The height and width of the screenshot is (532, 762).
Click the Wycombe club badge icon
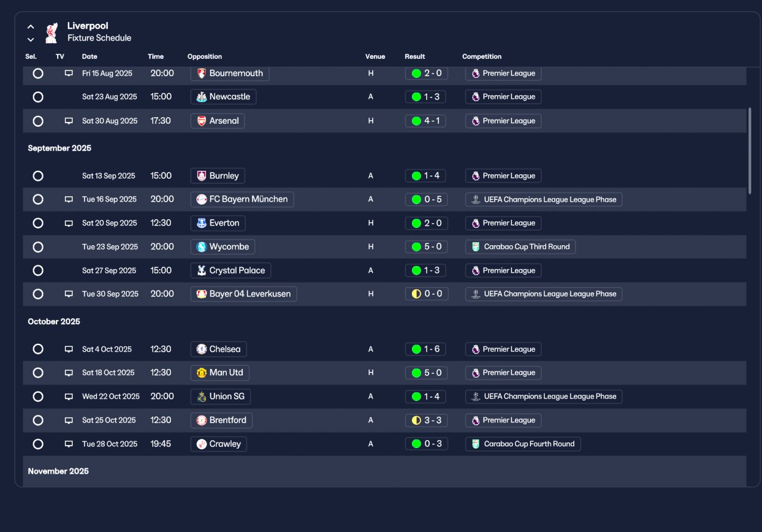[x=202, y=247]
